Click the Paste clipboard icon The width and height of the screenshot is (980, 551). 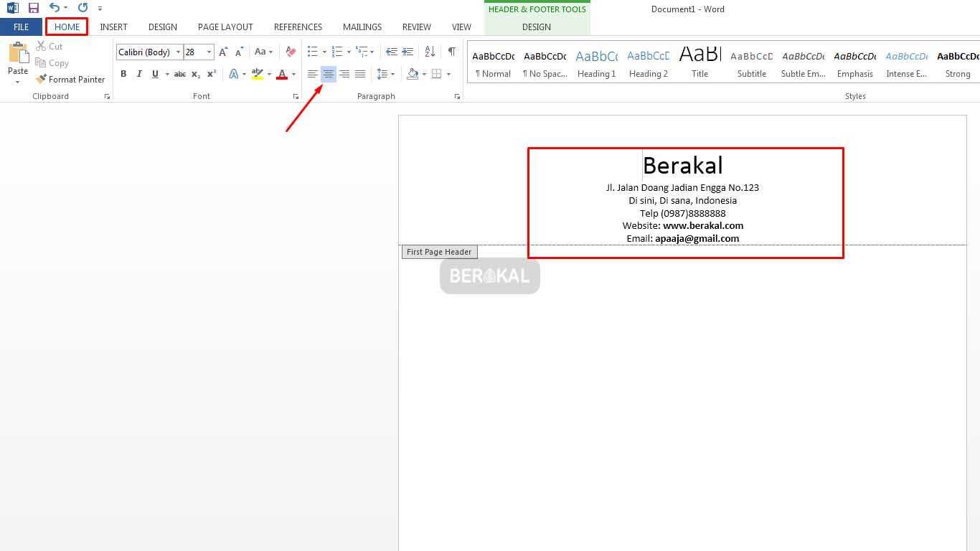[x=18, y=54]
